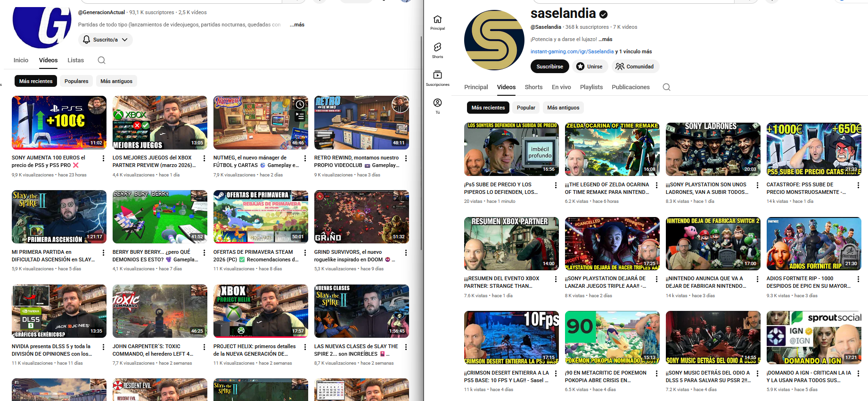Image resolution: width=868 pixels, height=401 pixels.
Task: Open the instant-gaming.com link
Action: coord(572,51)
